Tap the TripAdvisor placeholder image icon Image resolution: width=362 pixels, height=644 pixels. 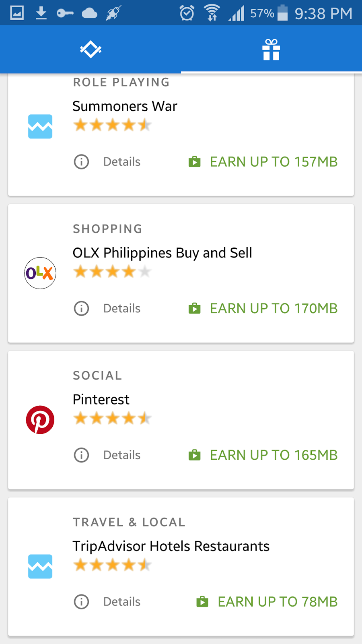[40, 566]
